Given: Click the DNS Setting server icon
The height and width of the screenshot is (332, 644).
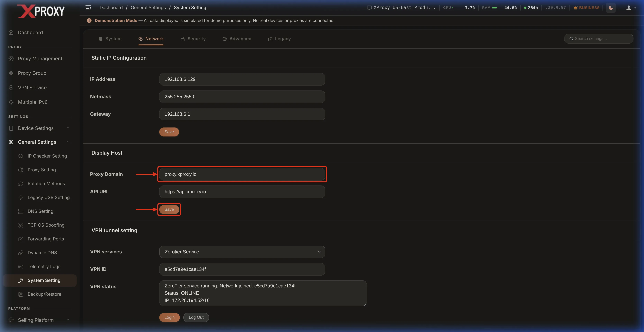Looking at the screenshot, I should [21, 211].
